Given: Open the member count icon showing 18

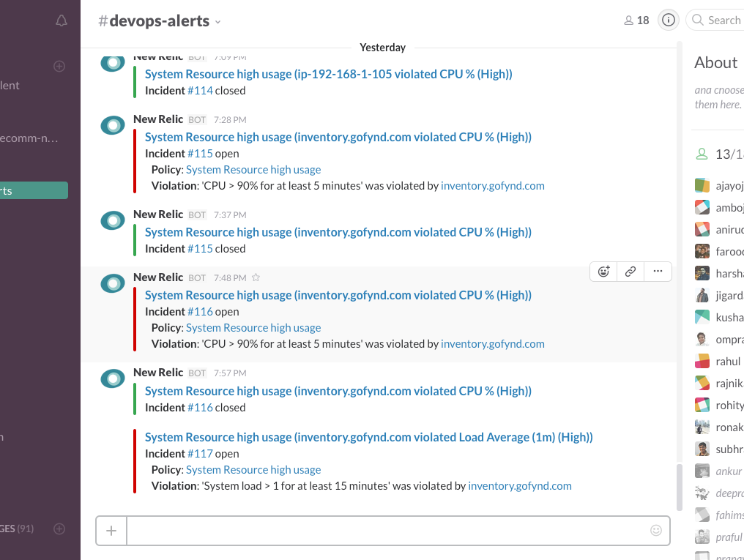Looking at the screenshot, I should (x=636, y=20).
